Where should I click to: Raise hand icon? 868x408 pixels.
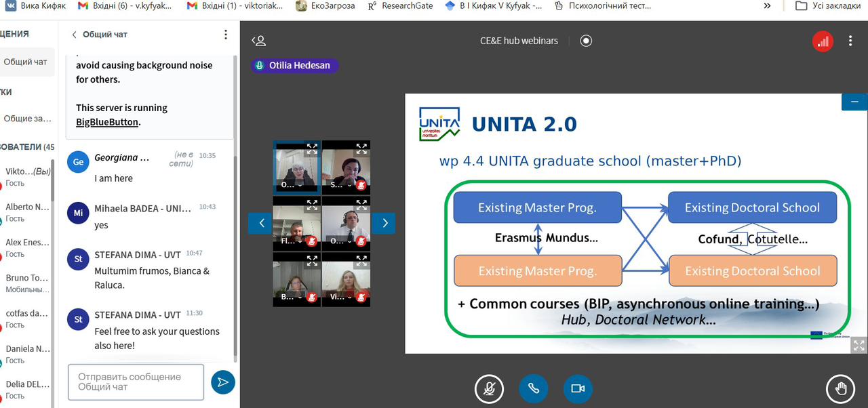[841, 388]
